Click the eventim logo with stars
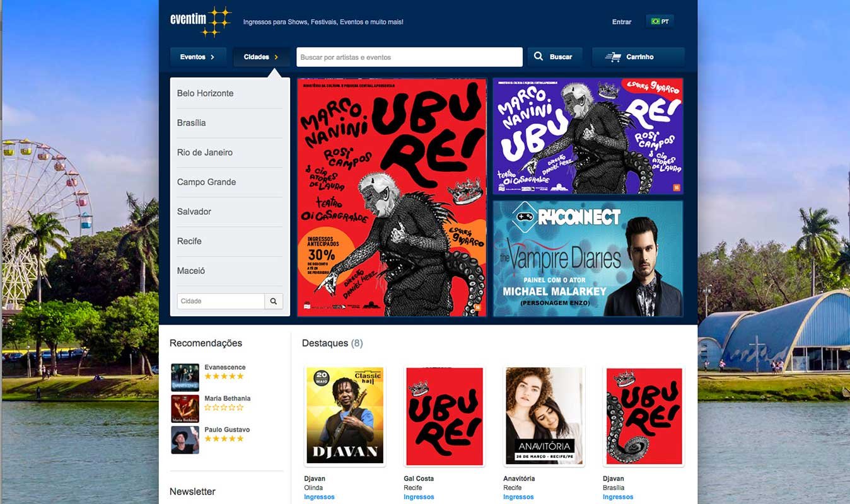Viewport: 850px width, 504px height. coord(201,21)
